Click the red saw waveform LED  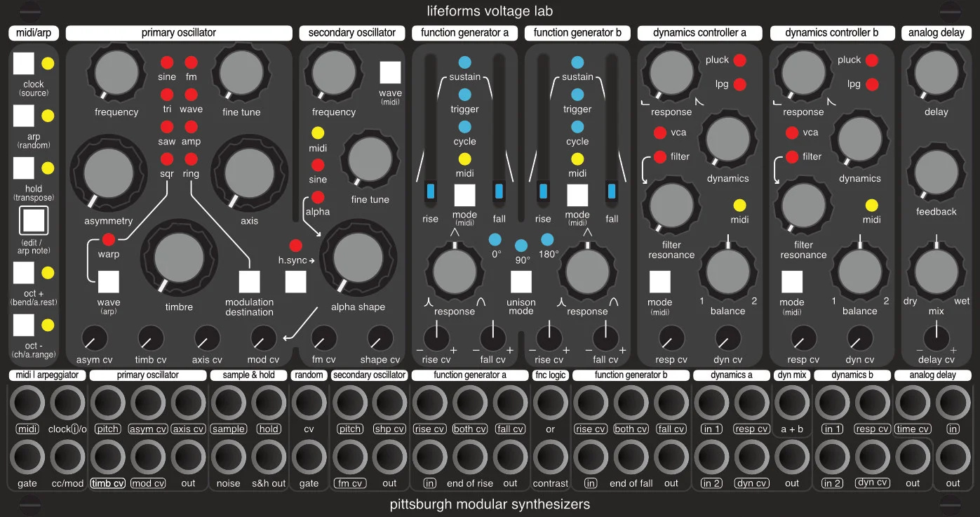pos(167,127)
